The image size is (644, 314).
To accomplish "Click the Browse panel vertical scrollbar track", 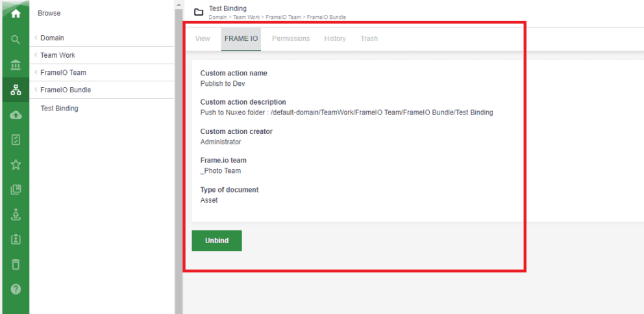I will pos(179,161).
